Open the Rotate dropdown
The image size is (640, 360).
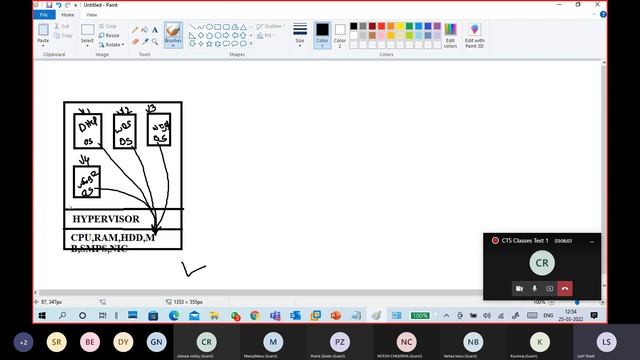click(x=111, y=44)
